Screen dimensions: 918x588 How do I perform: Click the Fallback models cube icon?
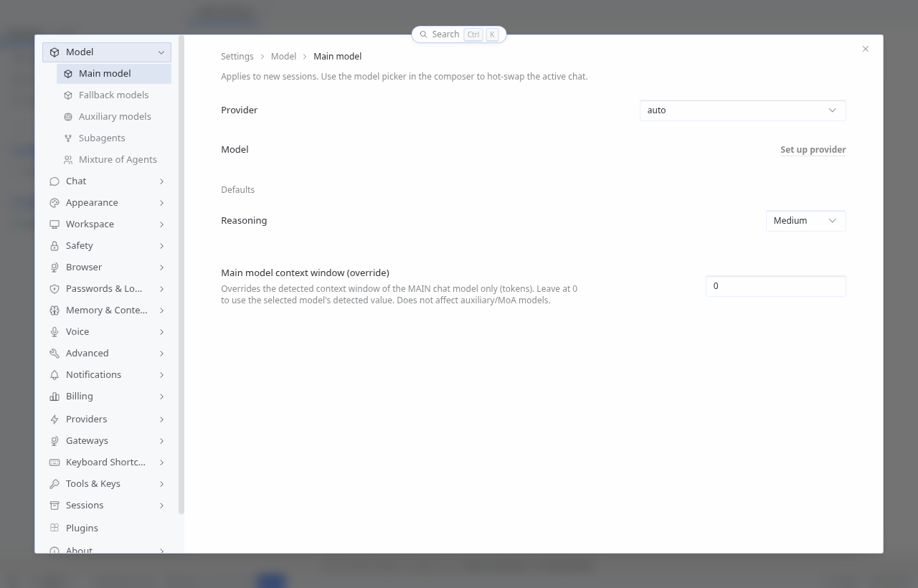(68, 95)
